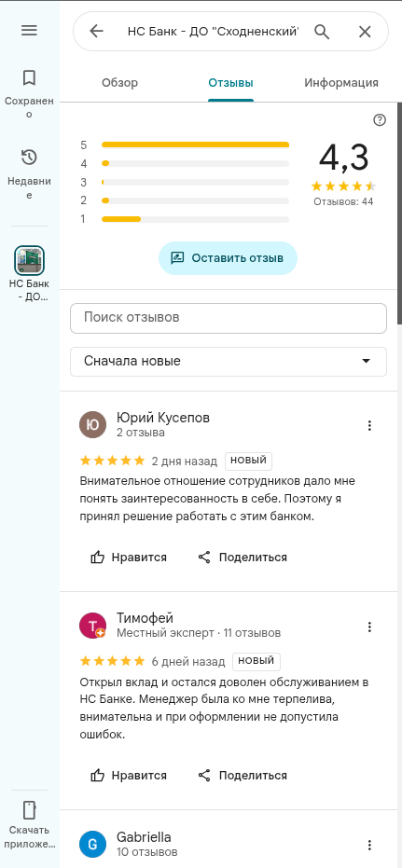The height and width of the screenshot is (868, 402).
Task: Click the '2 дня назад' timestamp
Action: 185,461
